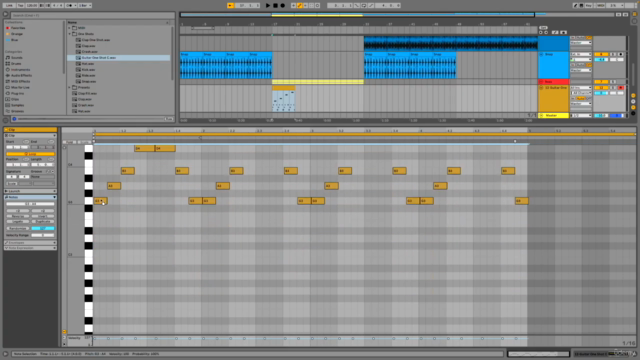Image resolution: width=640 pixels, height=360 pixels.
Task: Click the Tap tempo button
Action: coord(20,6)
